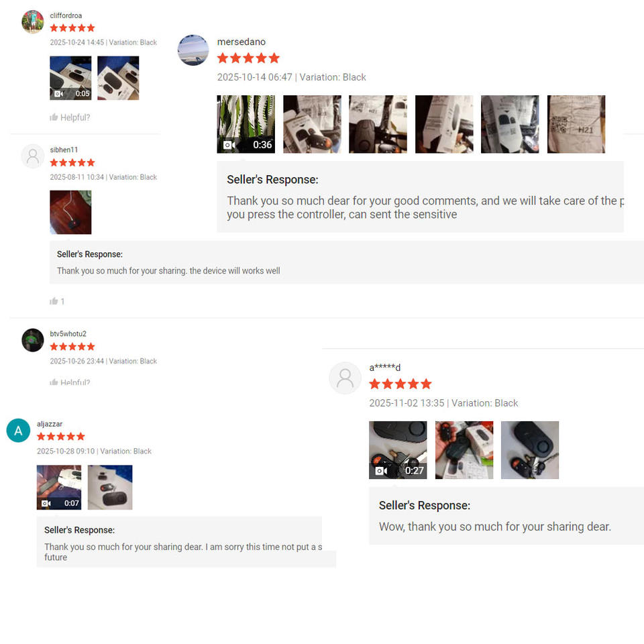644x644 pixels.
Task: View a*****d's third photo of key fob
Action: (x=530, y=450)
